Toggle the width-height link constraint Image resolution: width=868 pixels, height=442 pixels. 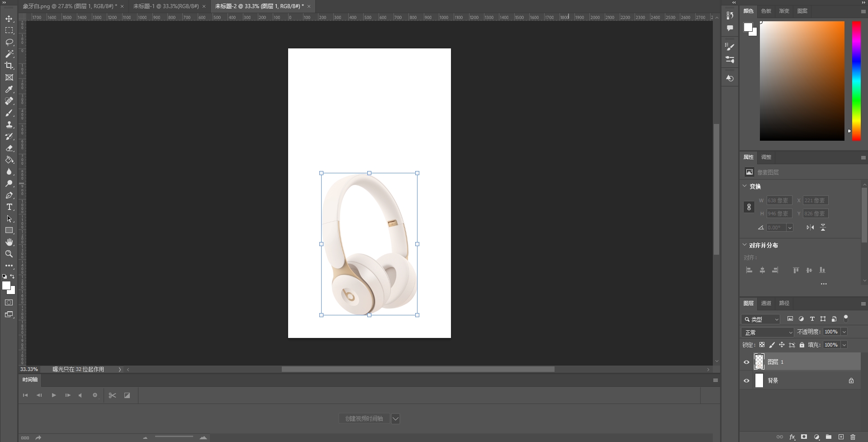coord(749,207)
